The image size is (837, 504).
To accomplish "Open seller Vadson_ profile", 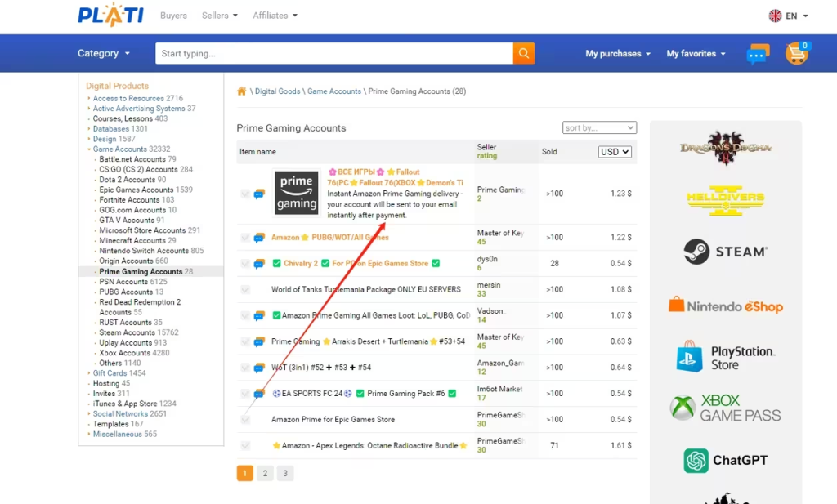I will point(491,311).
